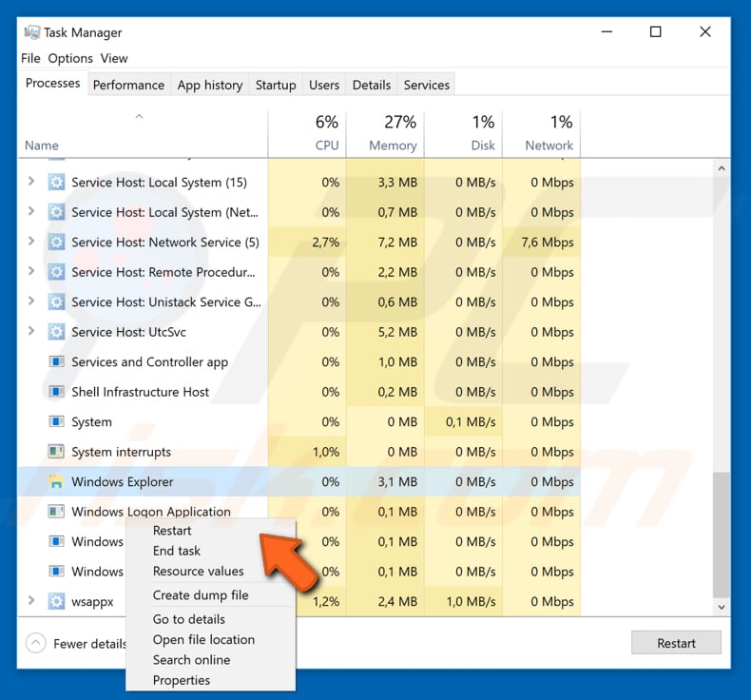Click the vertical scrollbar thumb
The image size is (751, 700).
722,535
